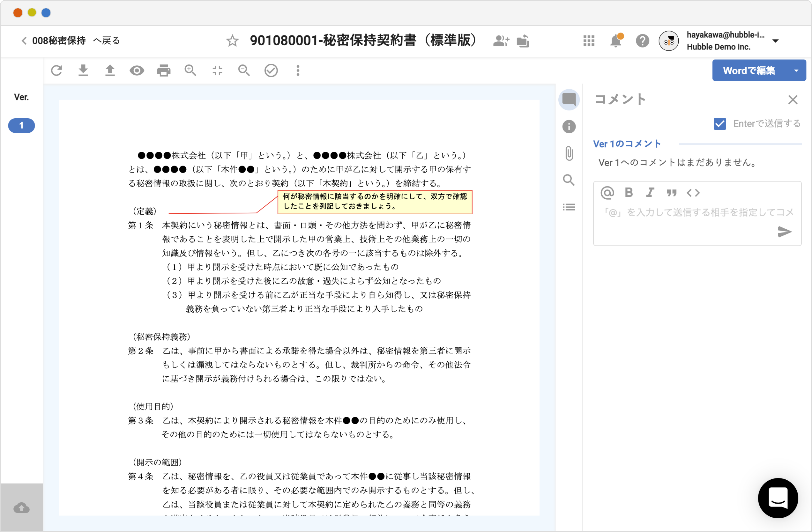The image size is (812, 532).
Task: Open the document info panel
Action: tap(569, 127)
